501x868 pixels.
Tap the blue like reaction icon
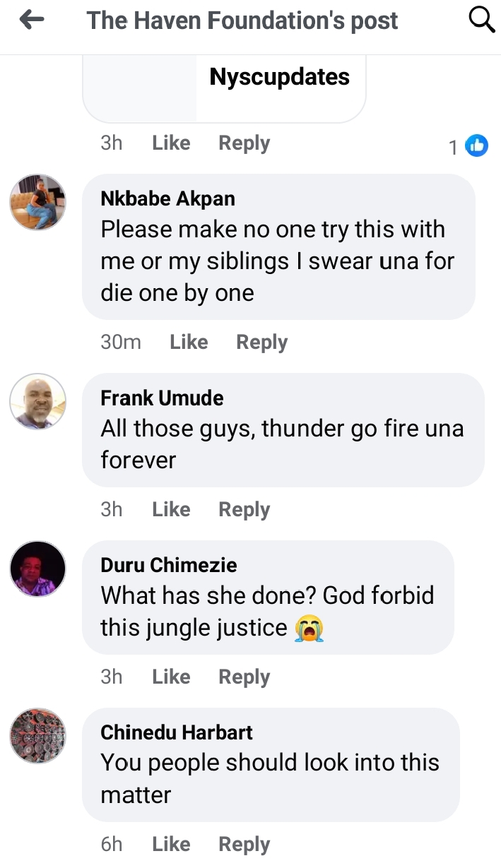click(478, 145)
